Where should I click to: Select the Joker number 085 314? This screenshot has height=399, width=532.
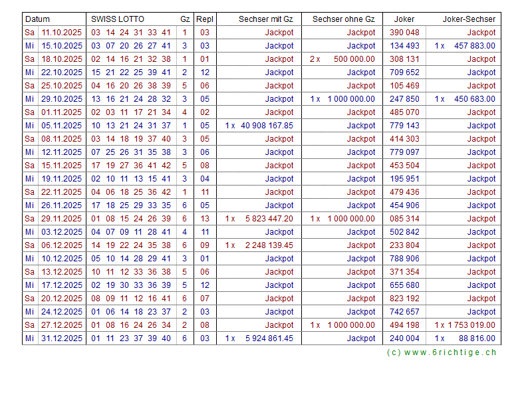pyautogui.click(x=404, y=219)
